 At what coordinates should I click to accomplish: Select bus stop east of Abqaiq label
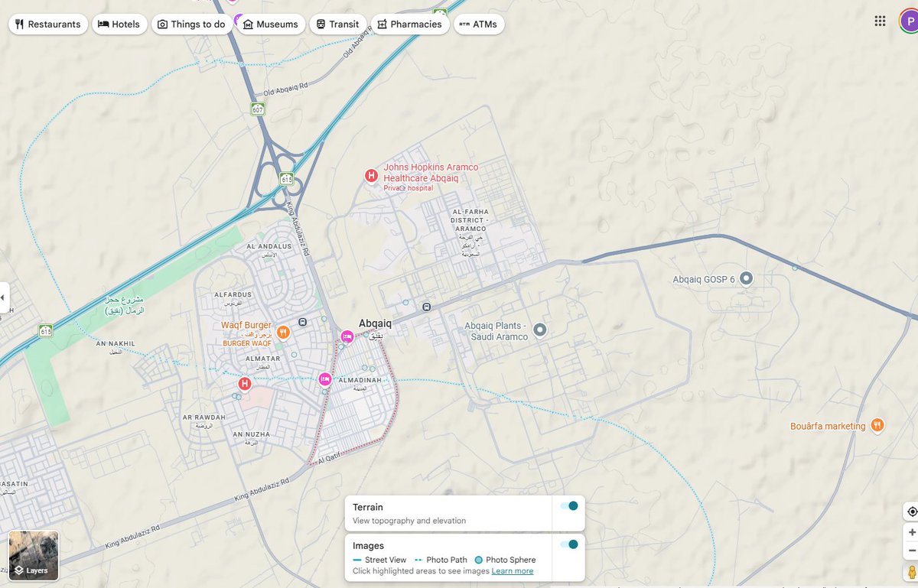tap(426, 307)
